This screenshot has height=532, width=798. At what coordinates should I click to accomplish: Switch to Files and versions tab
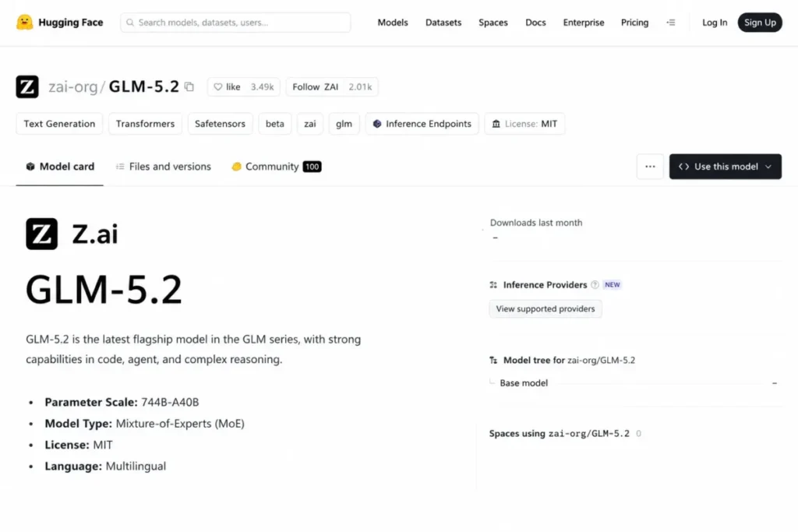coord(164,167)
